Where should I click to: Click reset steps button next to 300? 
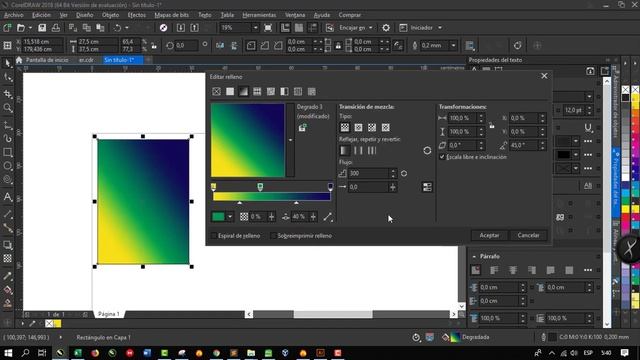404,173
